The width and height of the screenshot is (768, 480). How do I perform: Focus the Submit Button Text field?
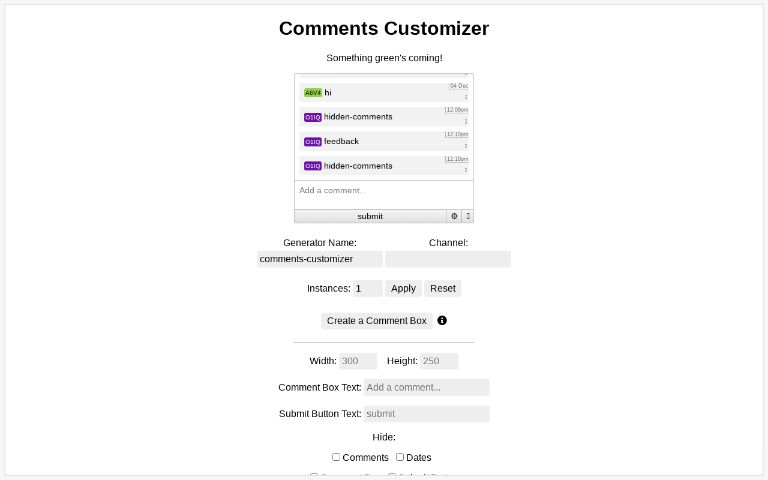[426, 414]
